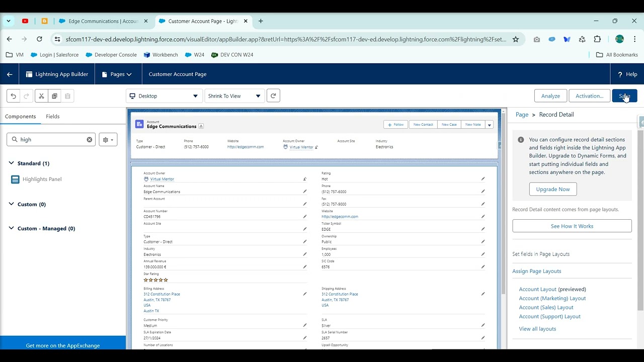644x362 pixels.
Task: Open the Pages dropdown menu
Action: tap(117, 74)
